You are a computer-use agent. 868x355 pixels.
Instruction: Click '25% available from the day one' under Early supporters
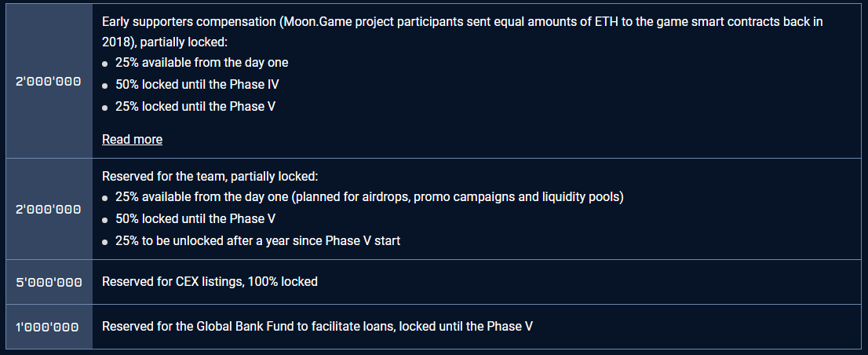point(202,63)
